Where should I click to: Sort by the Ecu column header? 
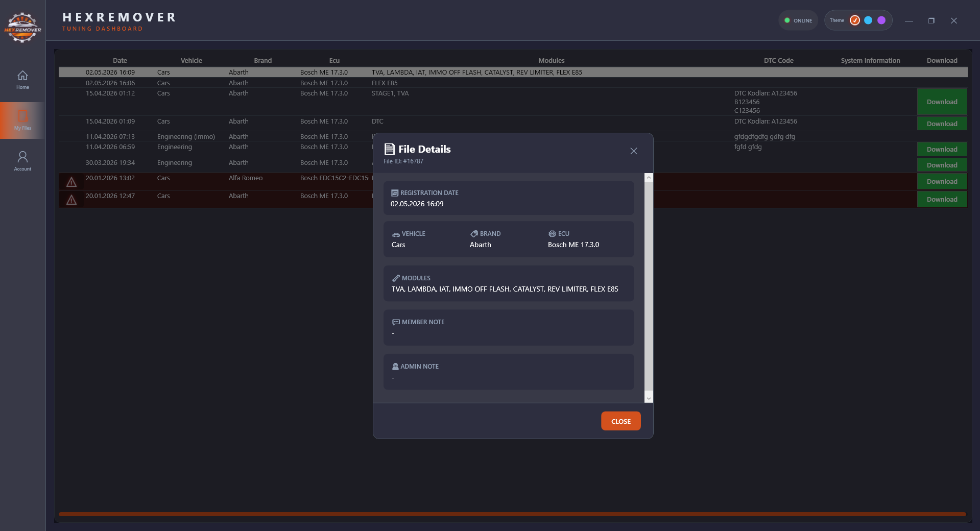(x=334, y=60)
